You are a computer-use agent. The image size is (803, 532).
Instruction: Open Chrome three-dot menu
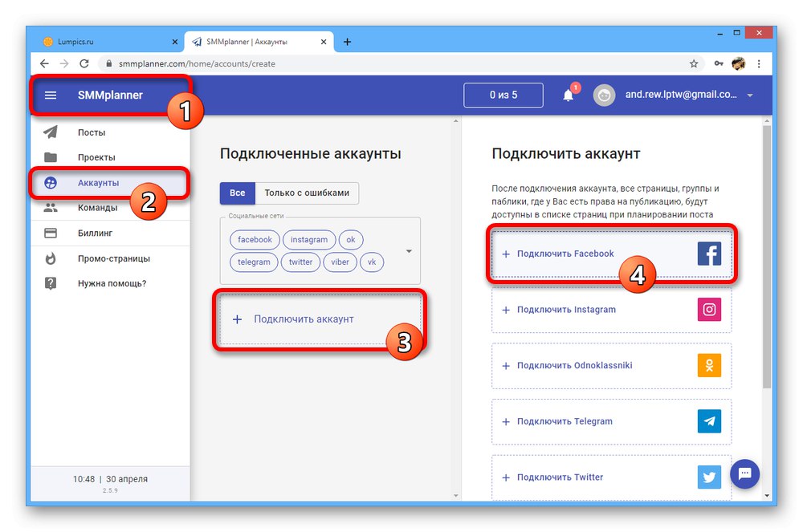point(759,63)
